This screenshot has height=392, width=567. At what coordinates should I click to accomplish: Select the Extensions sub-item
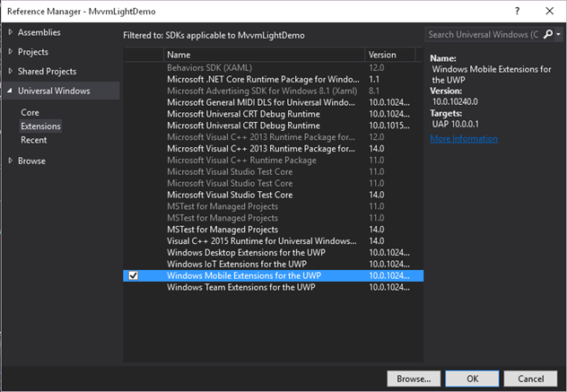click(x=40, y=126)
